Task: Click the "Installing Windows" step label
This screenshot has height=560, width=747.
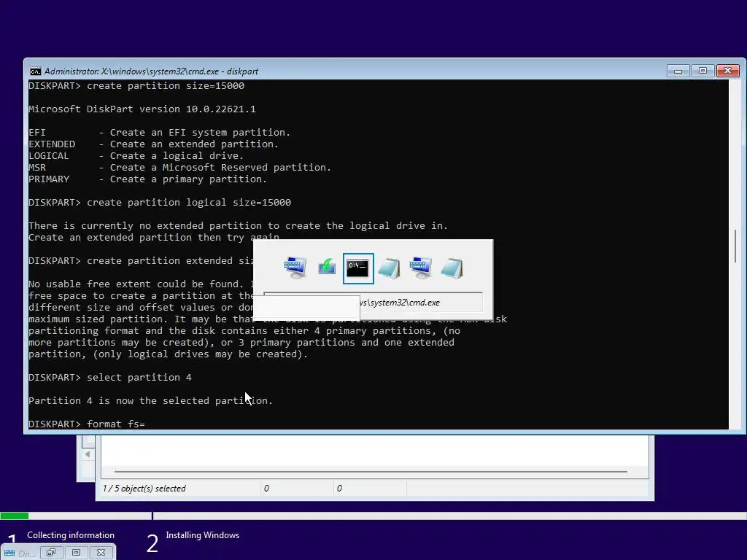Action: (x=203, y=535)
